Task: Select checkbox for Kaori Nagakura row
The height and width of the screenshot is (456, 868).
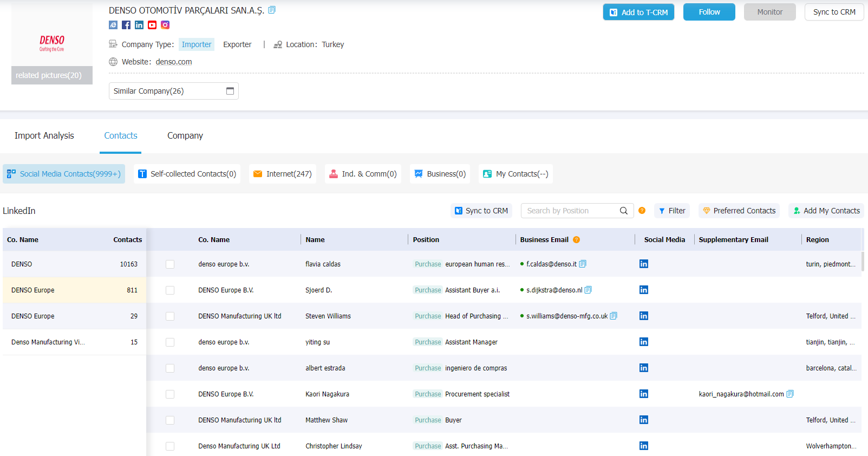Action: point(170,394)
